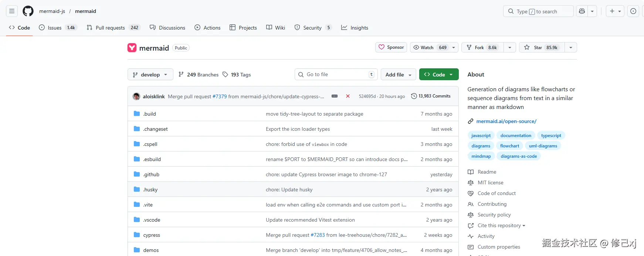
Task: Open the Insights tab
Action: (355, 28)
